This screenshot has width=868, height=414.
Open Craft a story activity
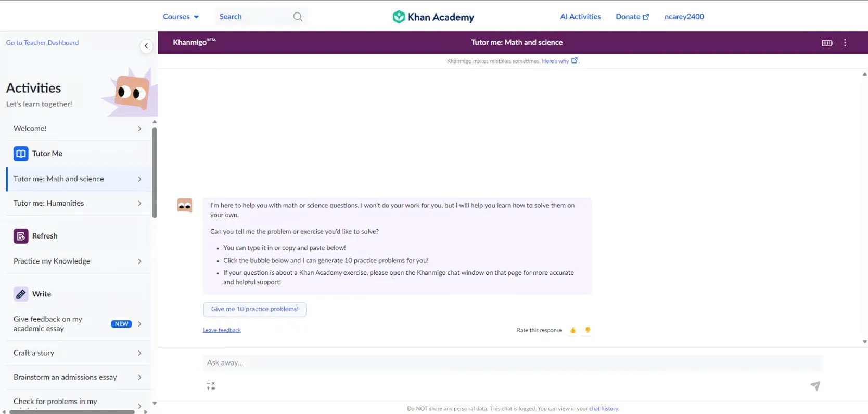(78, 353)
